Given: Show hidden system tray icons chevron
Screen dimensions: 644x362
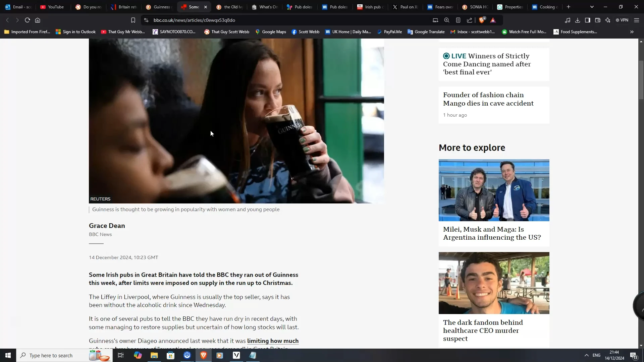Looking at the screenshot, I should (x=586, y=355).
